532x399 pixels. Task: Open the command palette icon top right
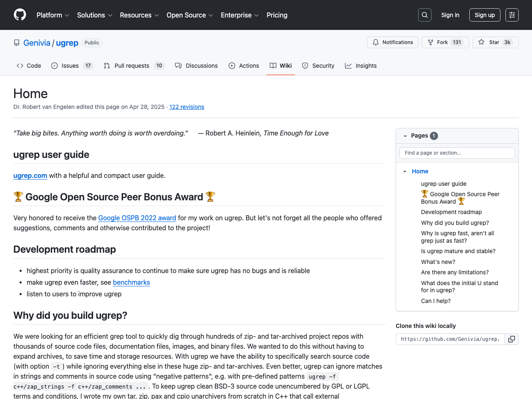pos(512,15)
